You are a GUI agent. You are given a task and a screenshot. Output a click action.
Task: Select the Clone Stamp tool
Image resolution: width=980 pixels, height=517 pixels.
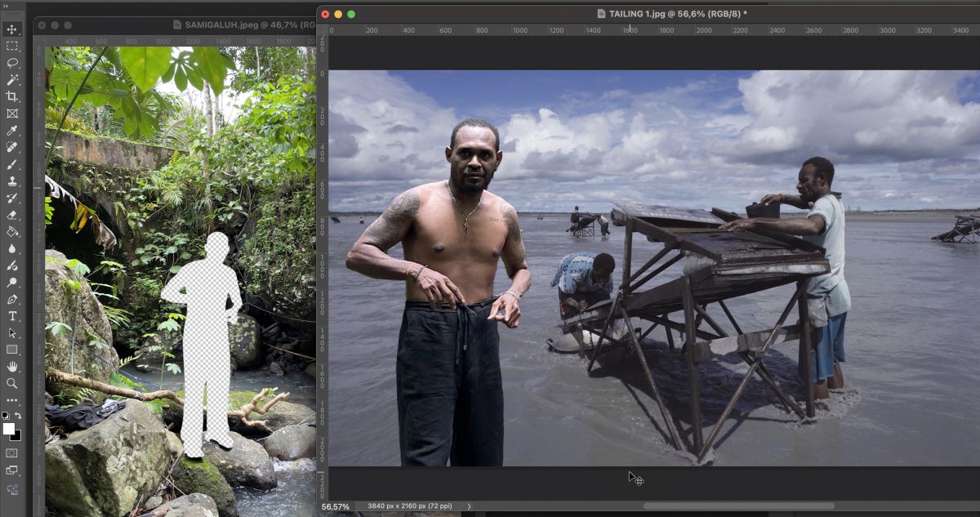point(12,181)
